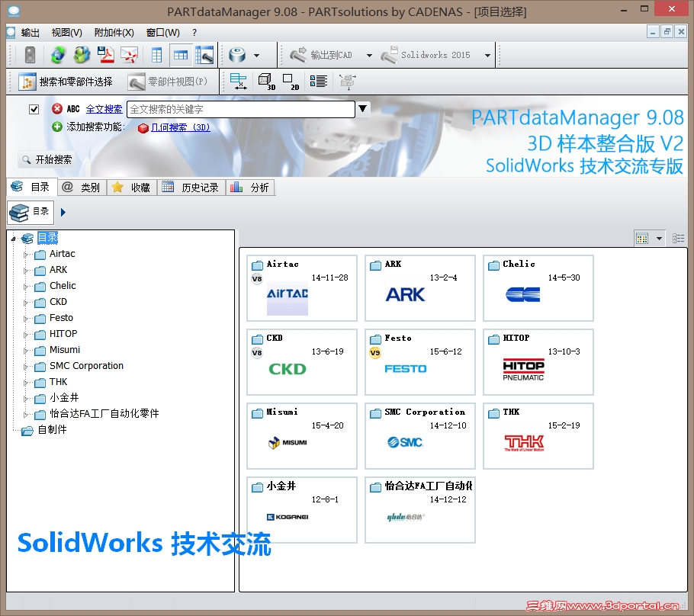This screenshot has width=694, height=616.
Task: Click the thumbnail grid view icon
Action: pyautogui.click(x=642, y=239)
